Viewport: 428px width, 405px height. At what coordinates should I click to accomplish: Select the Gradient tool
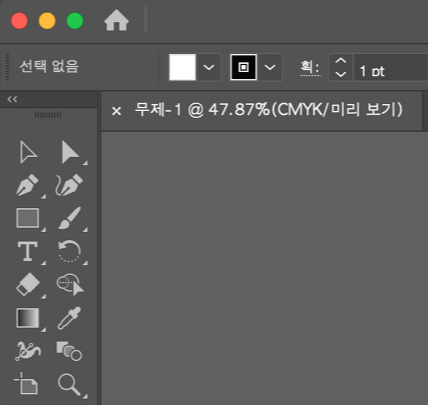coord(28,318)
